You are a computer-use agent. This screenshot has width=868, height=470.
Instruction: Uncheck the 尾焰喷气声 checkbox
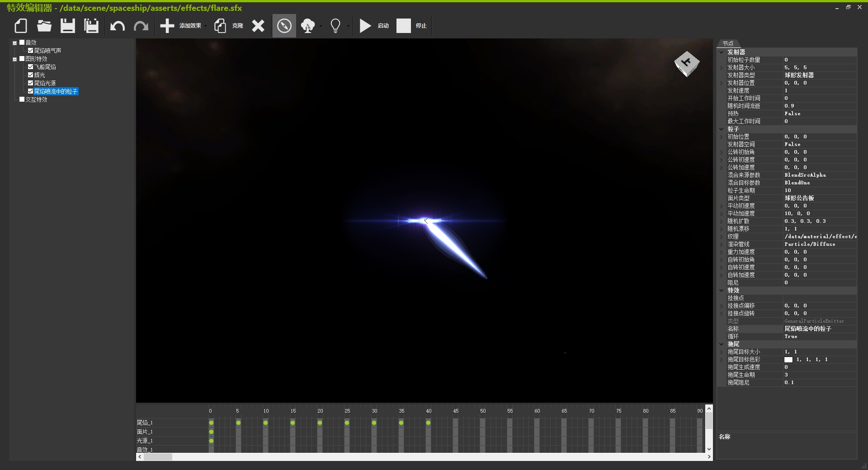[31, 51]
